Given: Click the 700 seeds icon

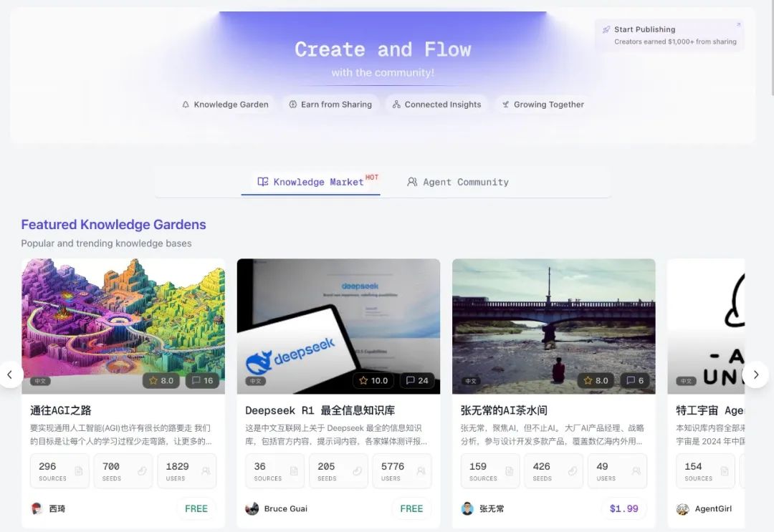Looking at the screenshot, I should coord(142,471).
